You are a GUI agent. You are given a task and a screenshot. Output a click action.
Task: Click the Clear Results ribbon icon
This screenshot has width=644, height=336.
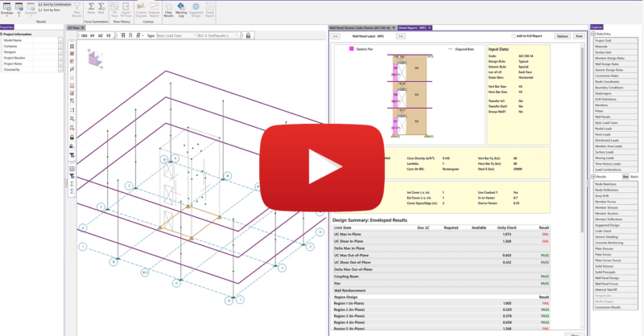coord(168,11)
